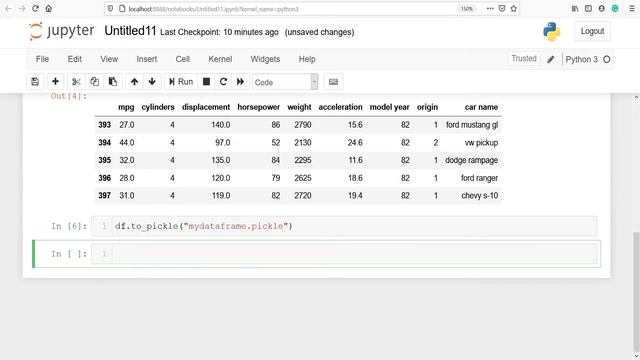Click the pencil edit-mode indicator icon
The height and width of the screenshot is (360, 640).
click(x=551, y=60)
